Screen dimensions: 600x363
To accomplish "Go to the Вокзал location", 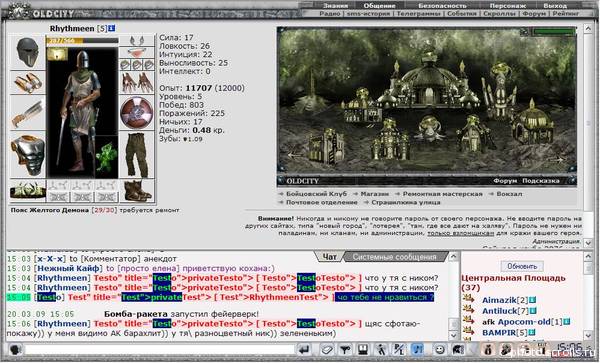I will (x=509, y=194).
